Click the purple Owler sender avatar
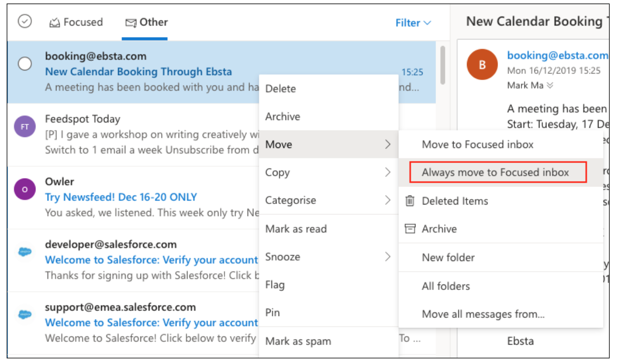618x364 pixels. click(x=25, y=189)
